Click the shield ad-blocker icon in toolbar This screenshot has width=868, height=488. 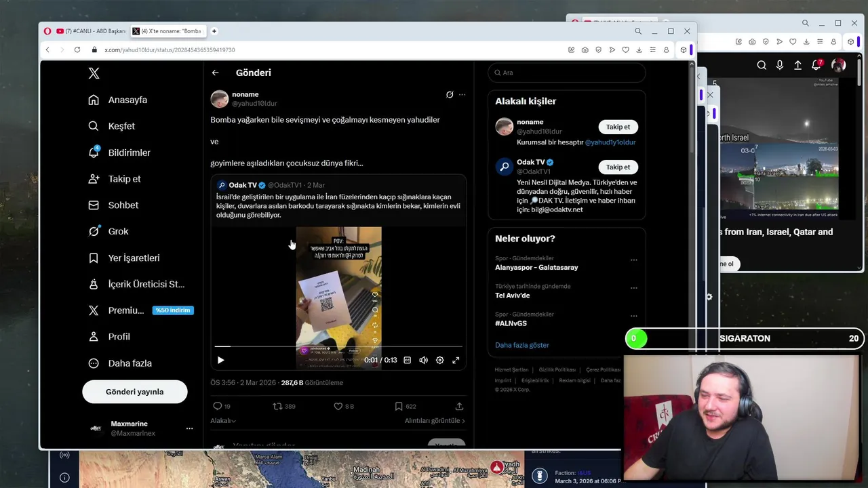tap(598, 49)
